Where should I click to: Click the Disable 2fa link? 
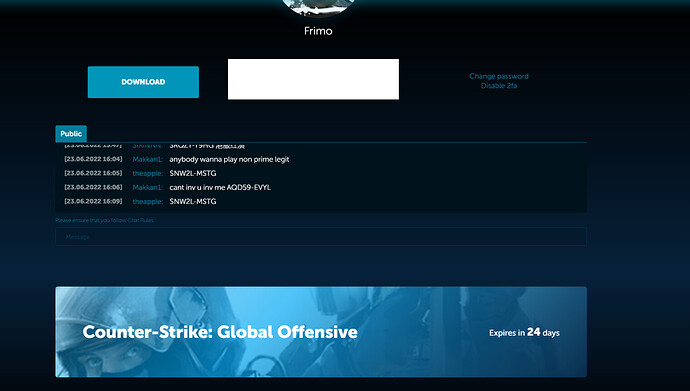(x=499, y=86)
